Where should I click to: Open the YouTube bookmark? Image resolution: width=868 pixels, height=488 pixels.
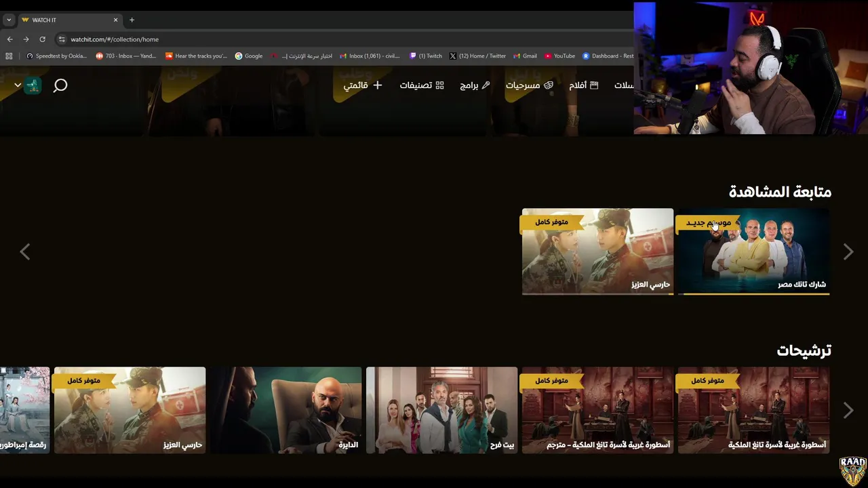click(559, 56)
